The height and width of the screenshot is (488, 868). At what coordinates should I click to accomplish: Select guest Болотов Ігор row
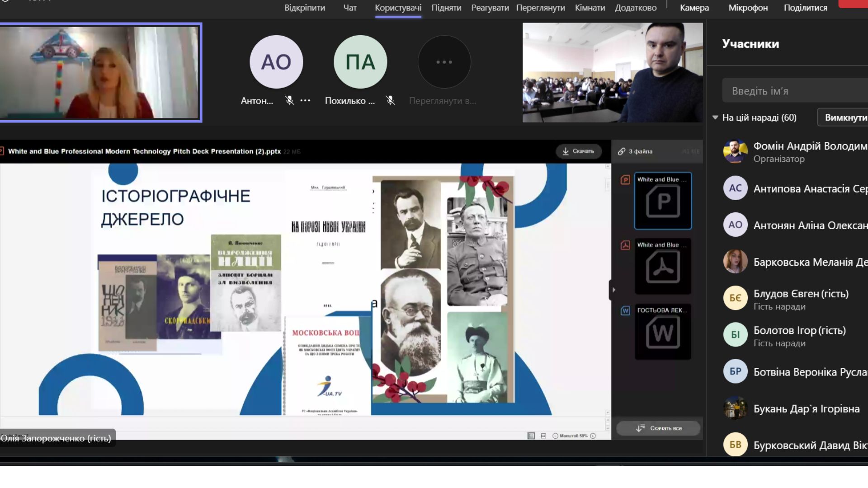point(789,335)
